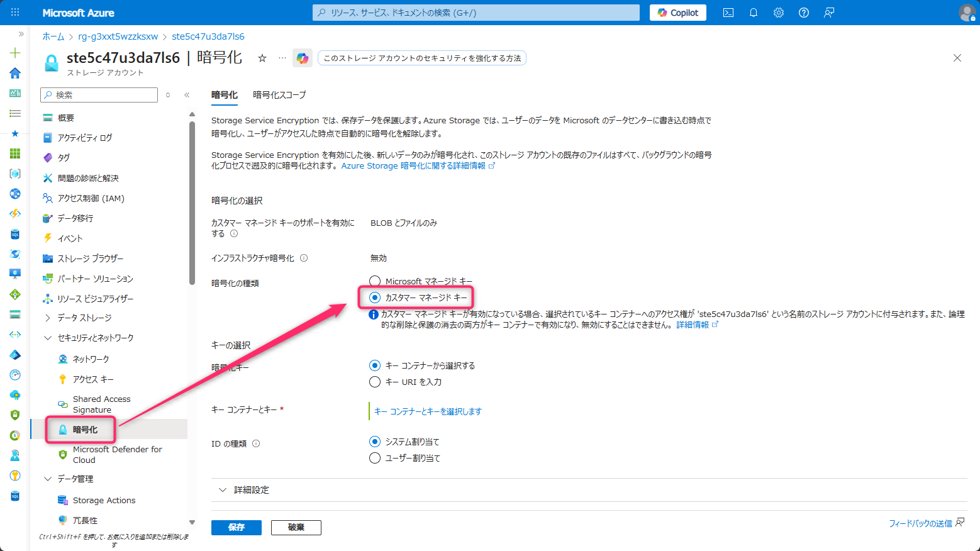Star ste5c47u3da7ls6 as a favorite
The height and width of the screenshot is (551, 980).
262,57
